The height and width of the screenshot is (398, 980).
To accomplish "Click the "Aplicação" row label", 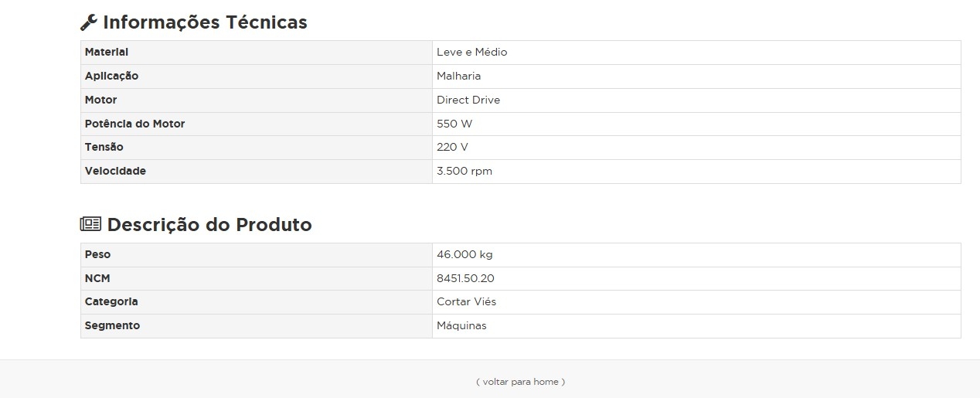I will pyautogui.click(x=111, y=76).
